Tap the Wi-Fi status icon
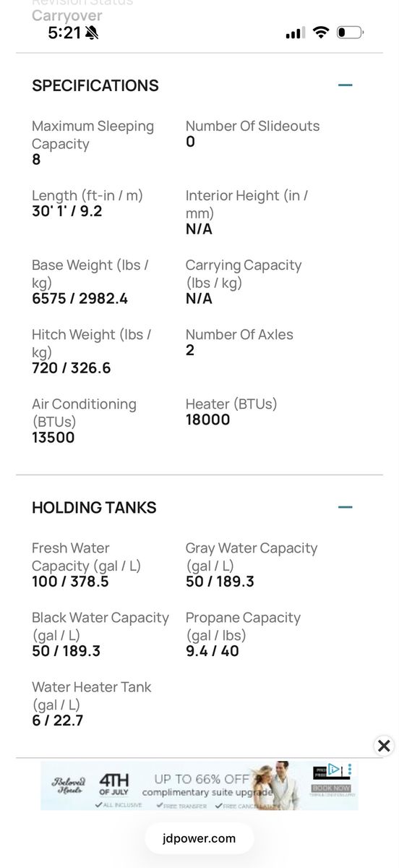Image resolution: width=399 pixels, height=868 pixels. pos(321,33)
